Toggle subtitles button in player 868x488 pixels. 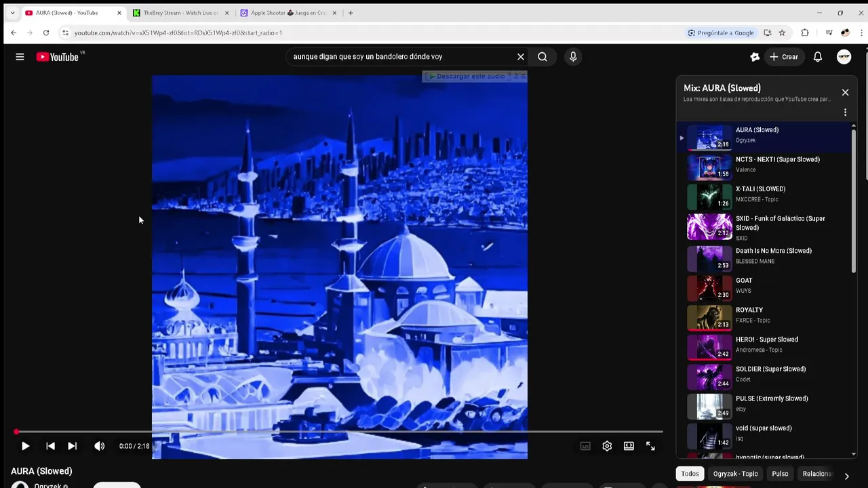[x=585, y=446]
